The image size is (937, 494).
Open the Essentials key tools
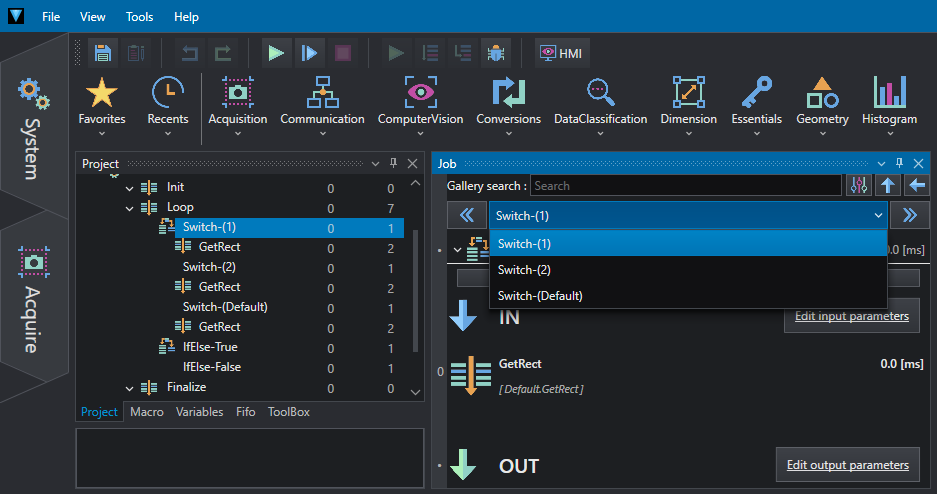(x=757, y=107)
